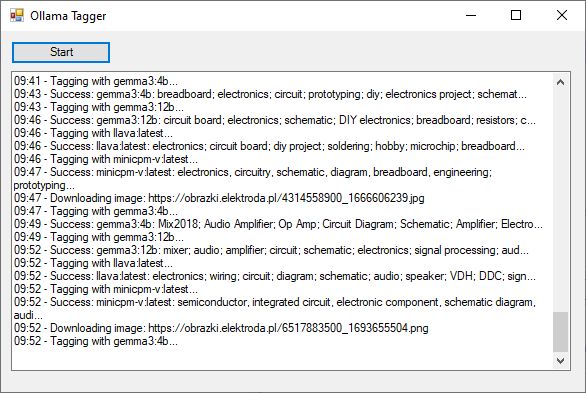The height and width of the screenshot is (393, 586).
Task: Click the 6517883500_1693655504.png download URL line
Action: (x=221, y=328)
